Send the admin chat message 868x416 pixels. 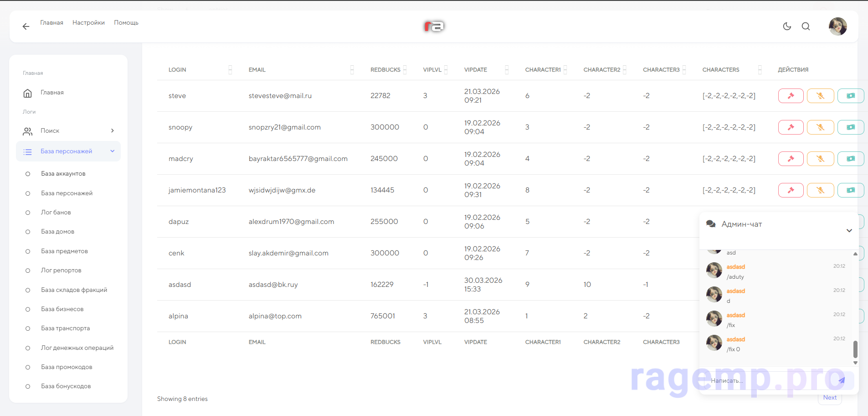pyautogui.click(x=841, y=380)
